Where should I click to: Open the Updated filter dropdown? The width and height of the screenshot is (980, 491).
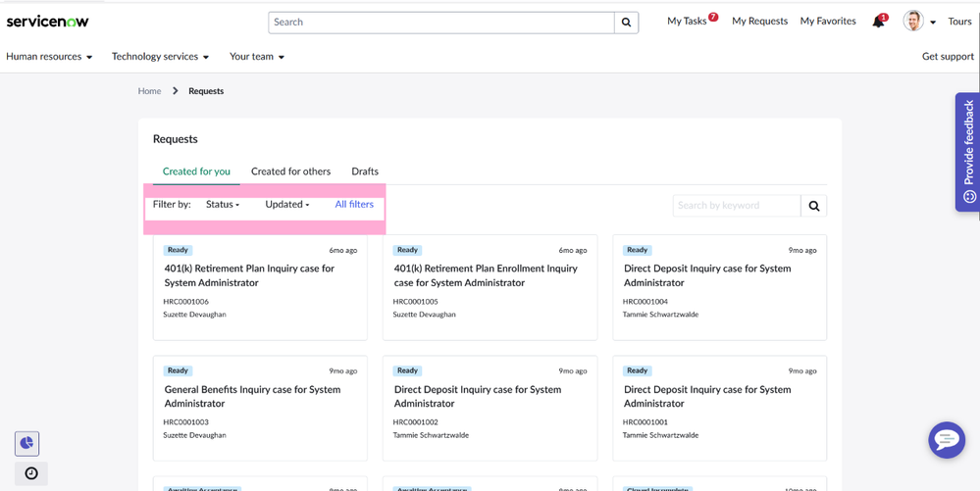286,204
